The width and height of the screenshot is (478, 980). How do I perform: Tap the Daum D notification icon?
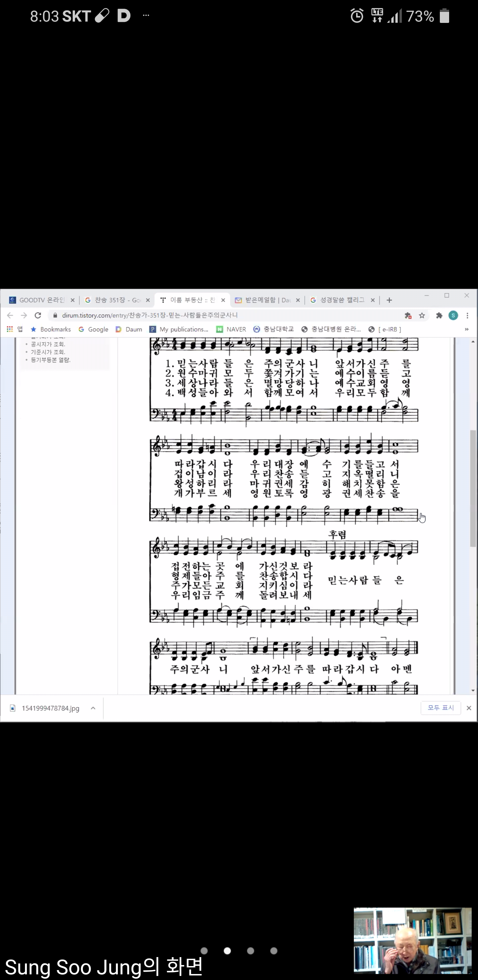point(123,16)
